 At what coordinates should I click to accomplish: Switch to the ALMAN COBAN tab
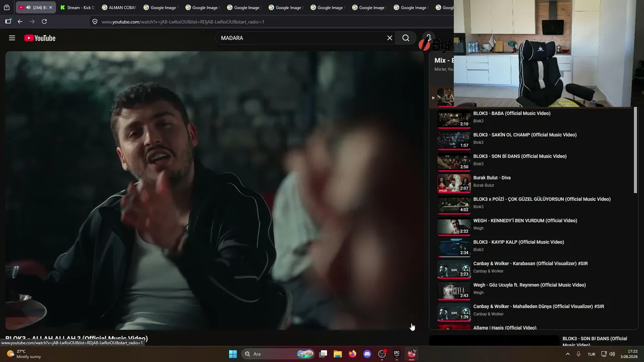(x=119, y=8)
